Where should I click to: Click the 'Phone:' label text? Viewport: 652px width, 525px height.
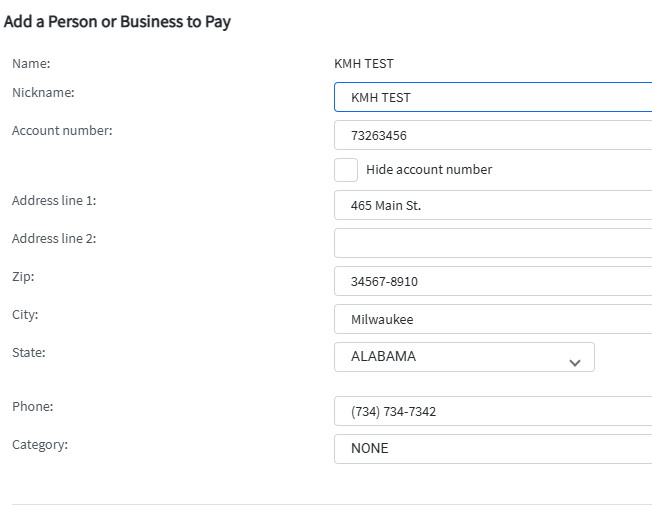pos(32,407)
